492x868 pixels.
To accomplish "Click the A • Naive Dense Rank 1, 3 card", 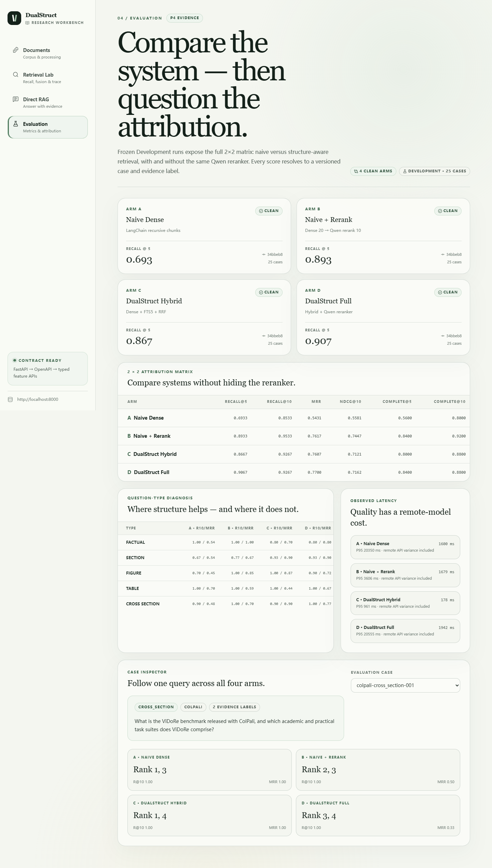I will pyautogui.click(x=209, y=770).
